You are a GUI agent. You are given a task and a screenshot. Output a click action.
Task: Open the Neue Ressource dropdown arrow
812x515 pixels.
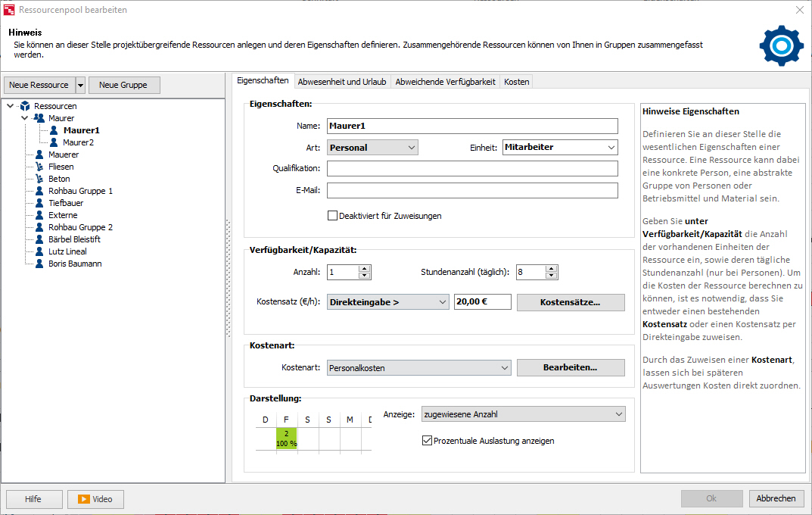click(x=80, y=85)
